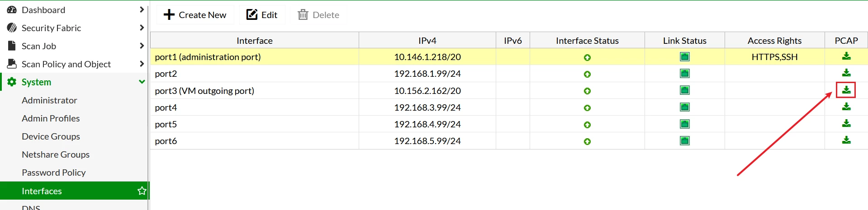
Task: Expand Scan Policy and Object chevron
Action: [142, 64]
